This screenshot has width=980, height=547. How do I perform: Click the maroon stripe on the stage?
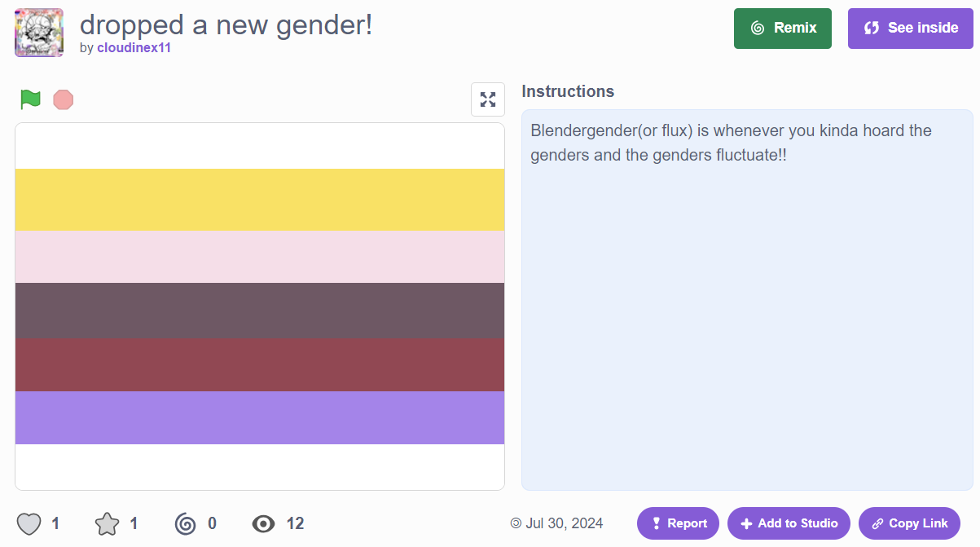[260, 364]
